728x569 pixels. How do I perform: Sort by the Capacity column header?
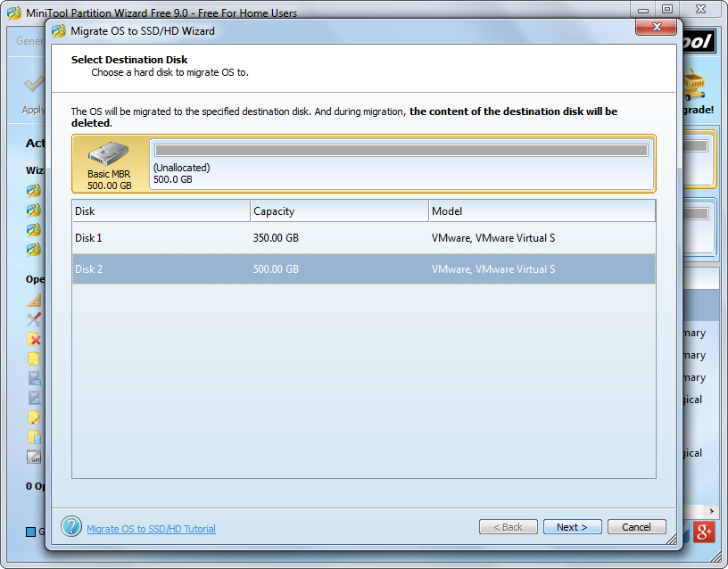coord(339,211)
